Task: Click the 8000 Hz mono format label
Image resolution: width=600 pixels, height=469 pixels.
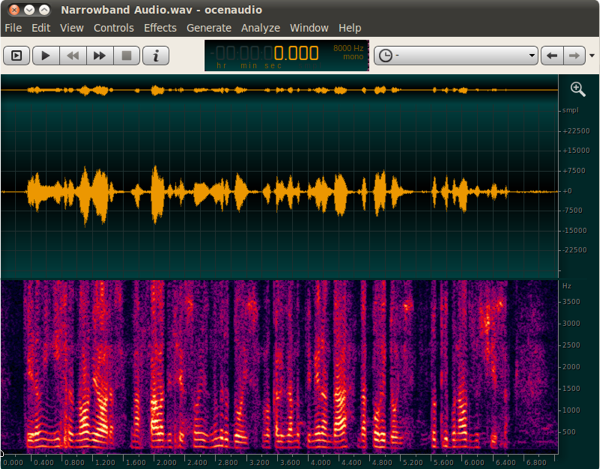Action: point(348,52)
